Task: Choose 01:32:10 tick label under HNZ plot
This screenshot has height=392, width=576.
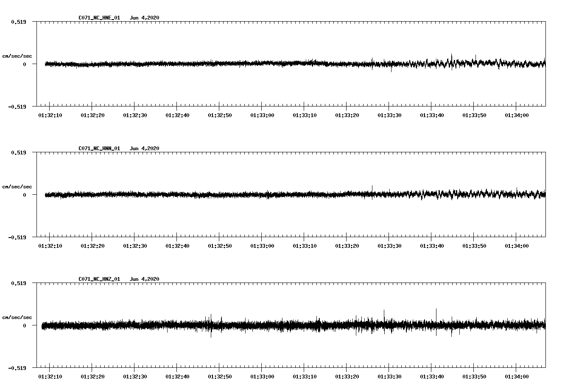Action: point(50,376)
